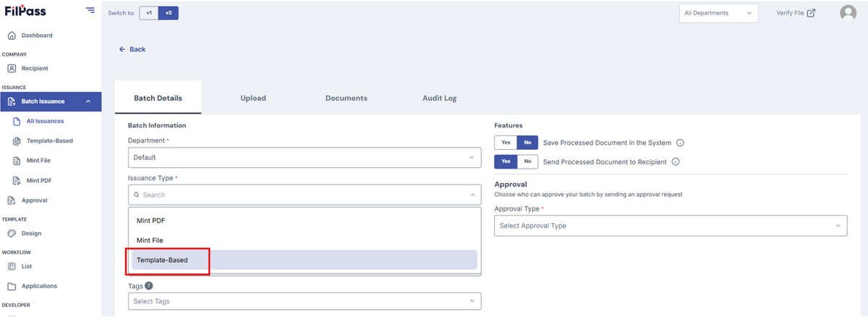
Task: Click the Tags help question mark icon
Action: pyautogui.click(x=149, y=286)
